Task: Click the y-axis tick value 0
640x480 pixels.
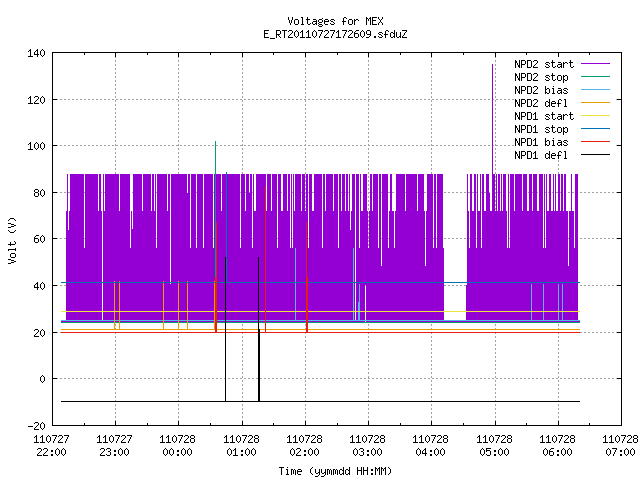Action: (x=42, y=380)
